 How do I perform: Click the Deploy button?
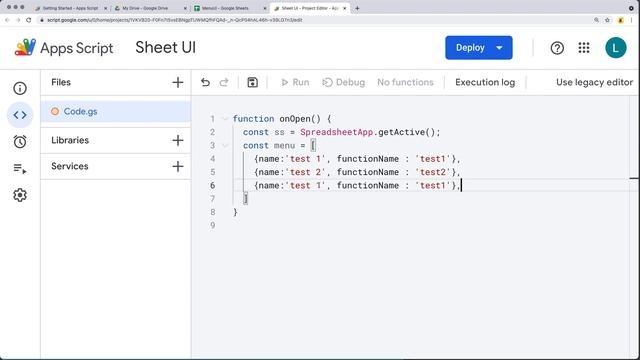(470, 48)
